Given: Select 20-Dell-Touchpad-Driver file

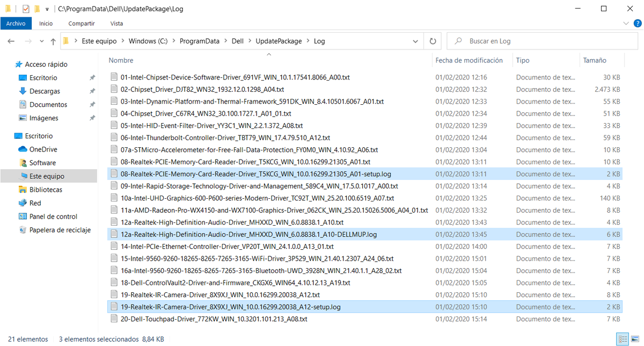Looking at the screenshot, I should click(x=365, y=319).
